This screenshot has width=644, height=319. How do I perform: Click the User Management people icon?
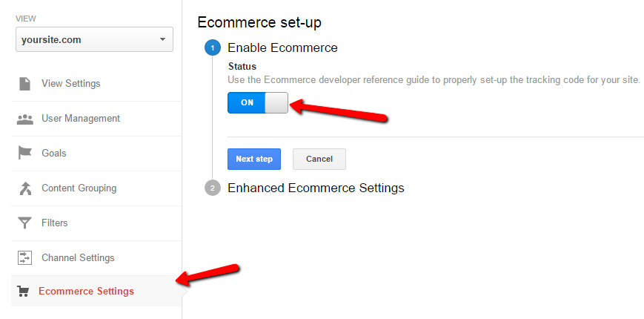click(24, 119)
